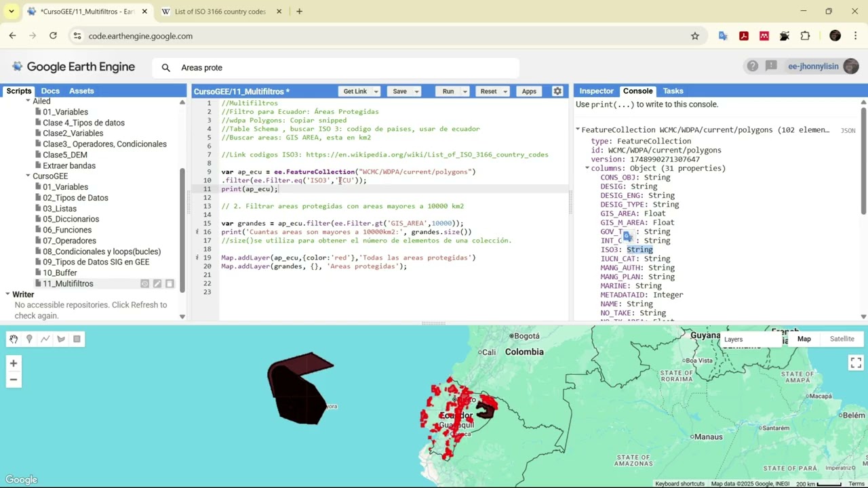Screen dimensions: 868x488
Task: Click the ISO3: String property row
Action: point(627,249)
